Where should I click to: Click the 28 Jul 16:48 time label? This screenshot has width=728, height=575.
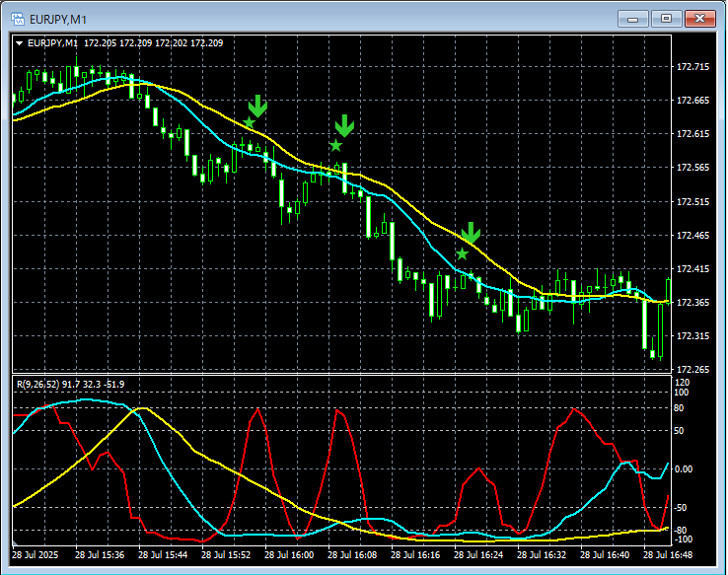pos(667,555)
